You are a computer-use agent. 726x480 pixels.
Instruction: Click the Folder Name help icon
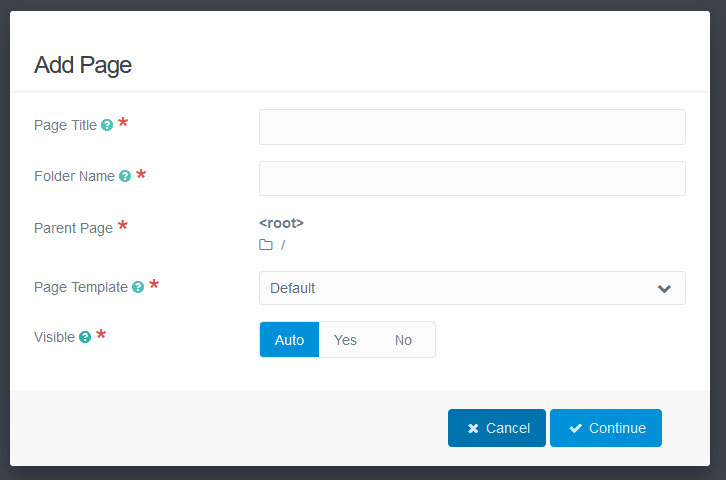click(x=125, y=176)
